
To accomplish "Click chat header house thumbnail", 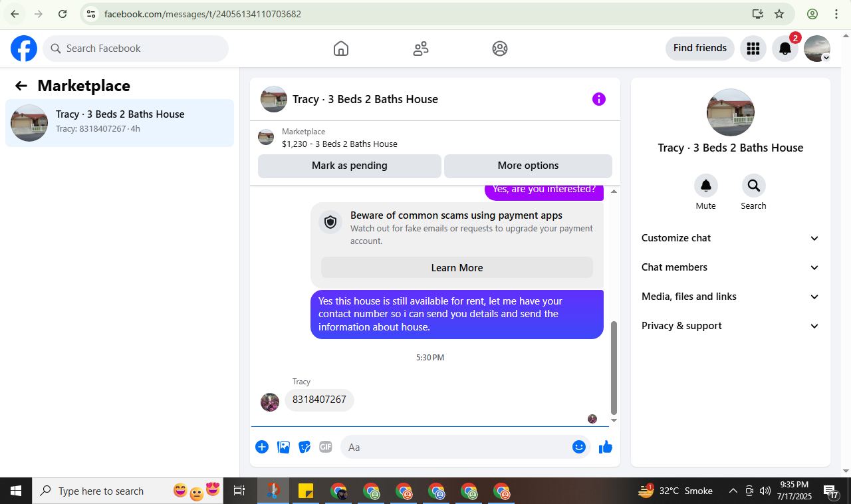I will click(x=274, y=99).
